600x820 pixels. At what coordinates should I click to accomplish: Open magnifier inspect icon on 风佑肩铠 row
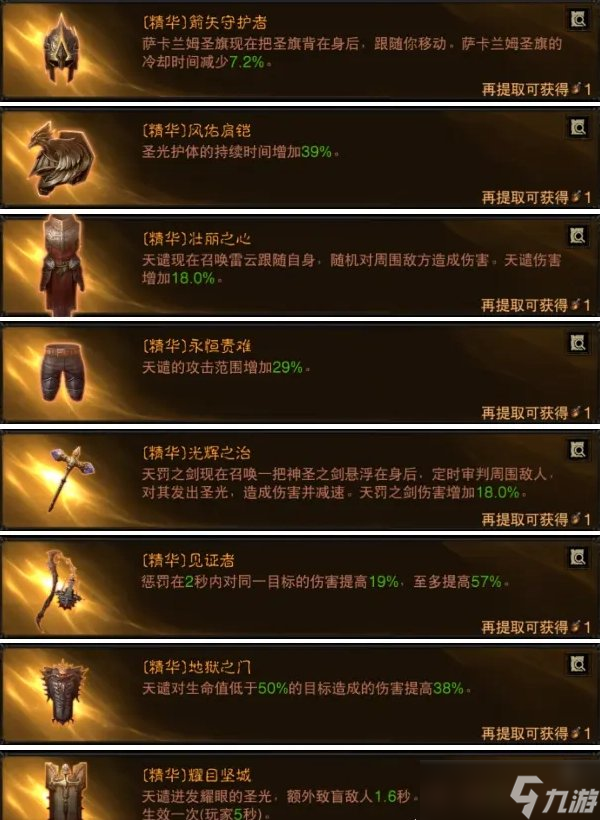coord(578,128)
